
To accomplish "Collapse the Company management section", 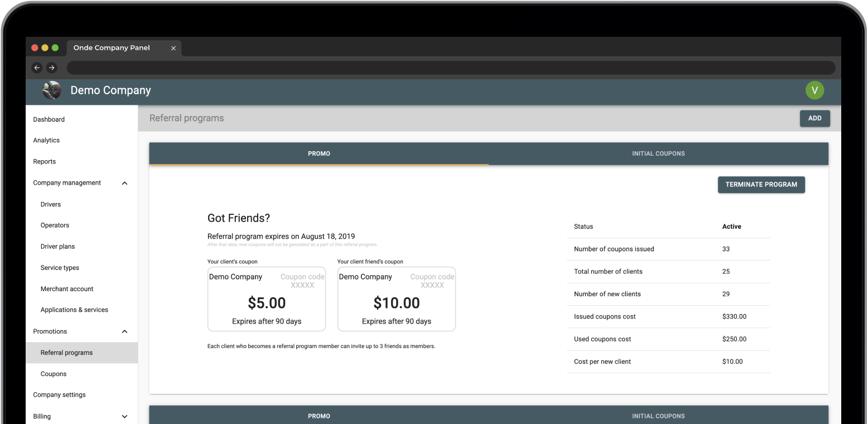I will (x=124, y=183).
